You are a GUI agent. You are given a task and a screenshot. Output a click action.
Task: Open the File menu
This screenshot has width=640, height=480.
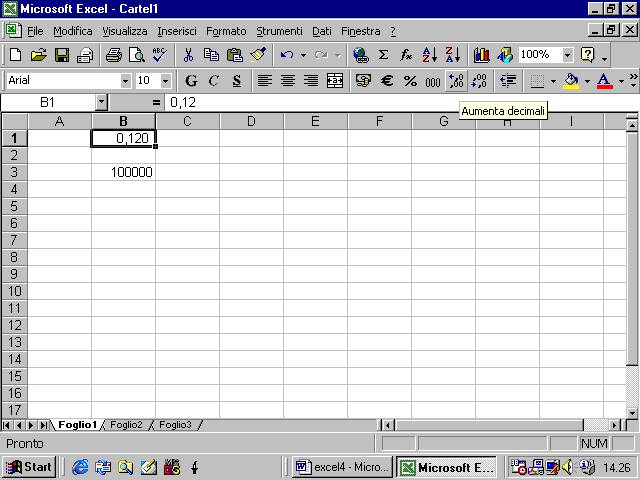point(35,31)
